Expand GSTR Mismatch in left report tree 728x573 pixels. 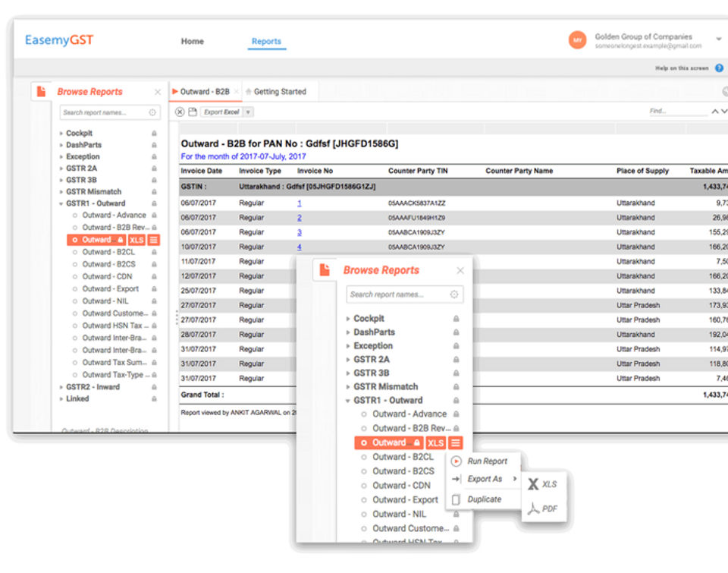61,191
